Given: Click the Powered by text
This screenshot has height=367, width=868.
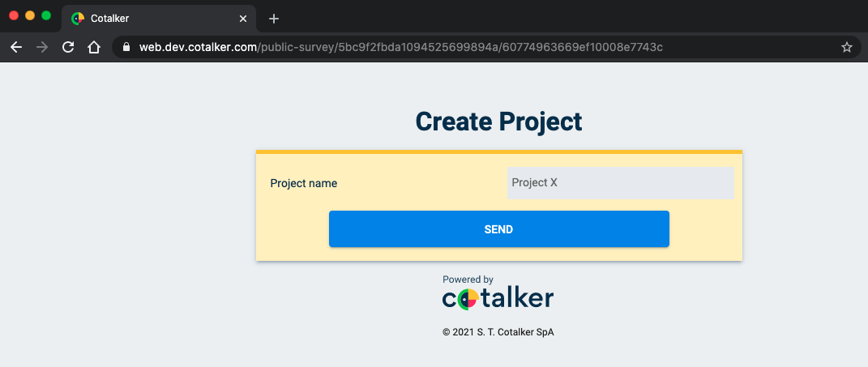Looking at the screenshot, I should 468,280.
